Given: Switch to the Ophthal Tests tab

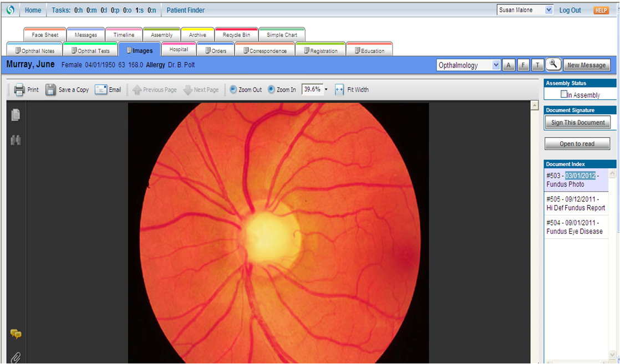Looking at the screenshot, I should click(x=90, y=50).
